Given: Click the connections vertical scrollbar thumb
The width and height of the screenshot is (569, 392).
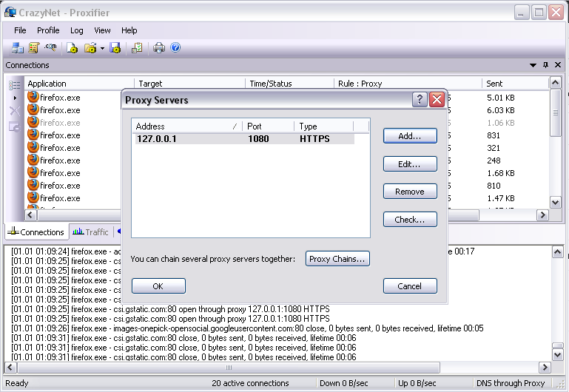Looking at the screenshot, I should pos(556,112).
